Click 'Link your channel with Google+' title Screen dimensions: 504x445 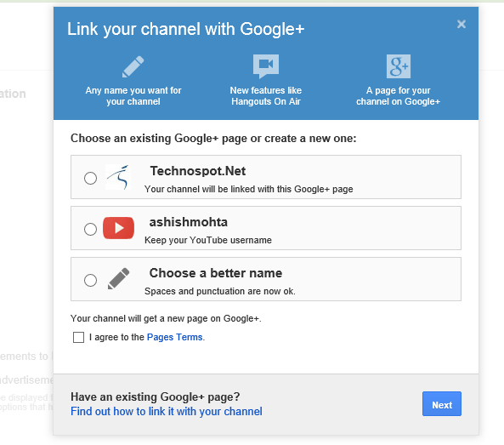(185, 29)
